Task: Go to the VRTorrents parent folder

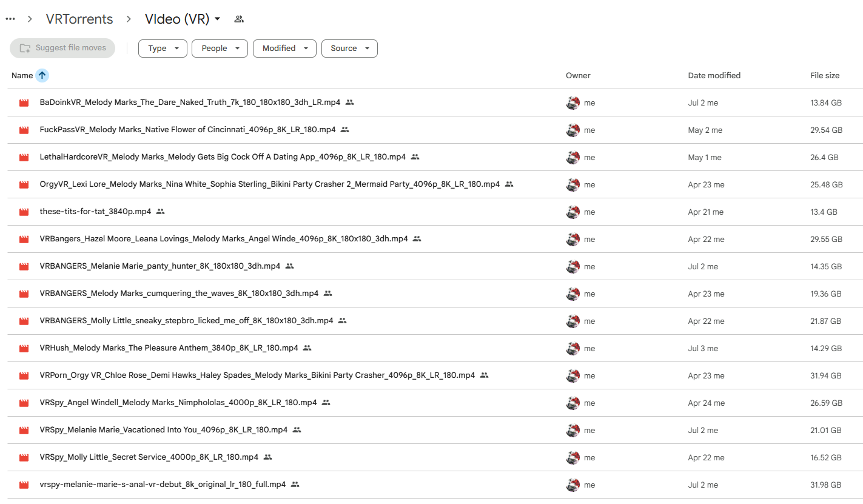Action: coord(79,19)
